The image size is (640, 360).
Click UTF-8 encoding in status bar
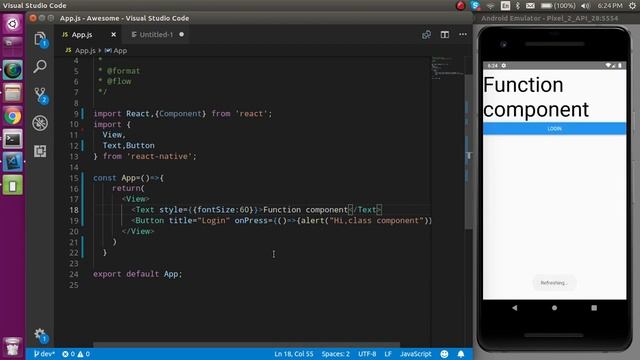[367, 354]
